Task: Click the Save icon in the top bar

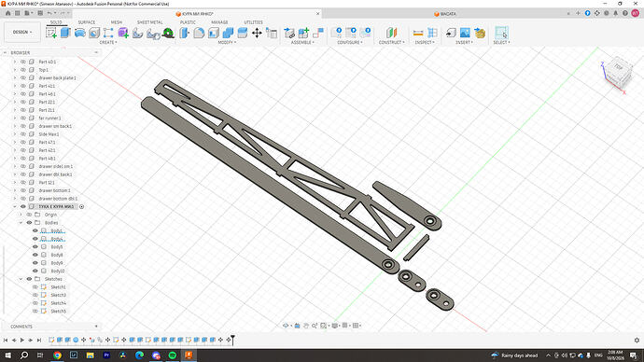Action: click(x=40, y=13)
